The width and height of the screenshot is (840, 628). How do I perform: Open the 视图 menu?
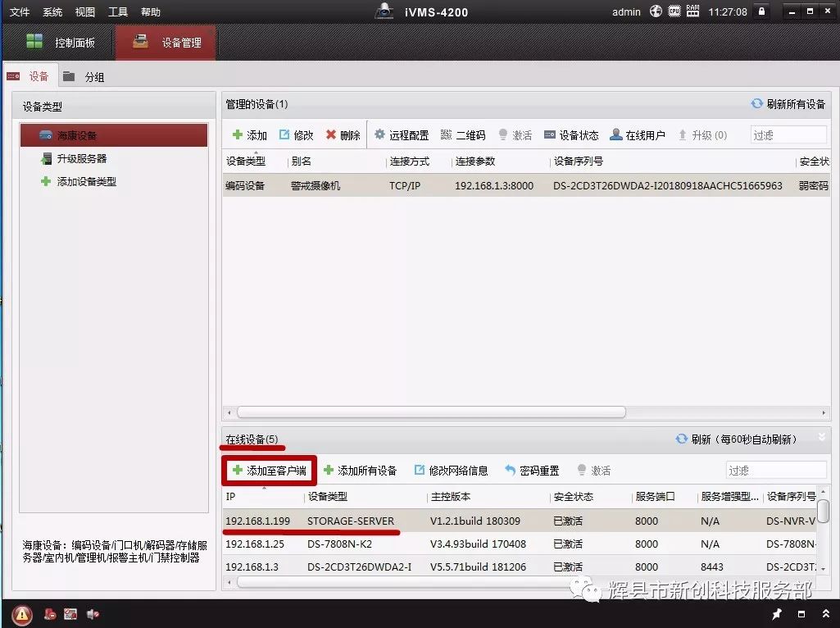tap(85, 11)
